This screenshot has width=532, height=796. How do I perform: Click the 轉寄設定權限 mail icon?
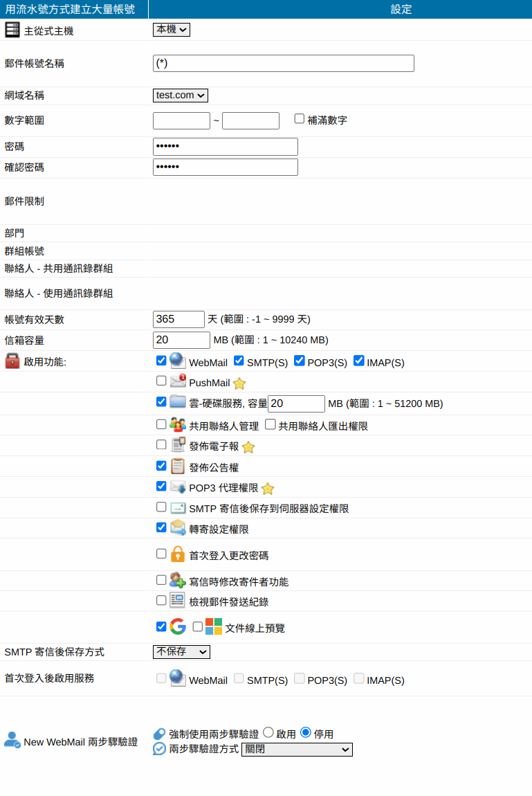(178, 528)
